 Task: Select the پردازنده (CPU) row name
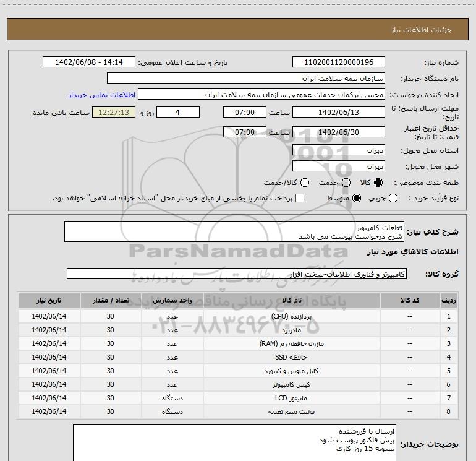(x=291, y=316)
